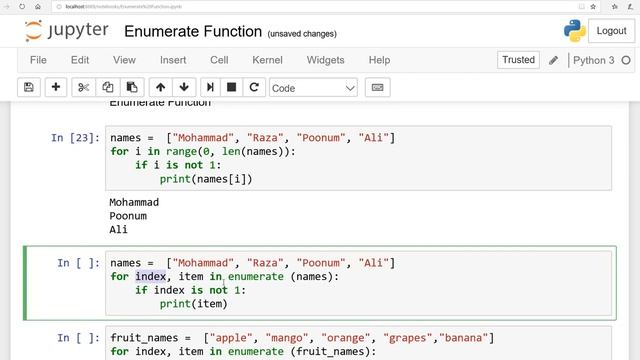Click the highlighted word index in for loop
This screenshot has height=360, width=640.
151,276
